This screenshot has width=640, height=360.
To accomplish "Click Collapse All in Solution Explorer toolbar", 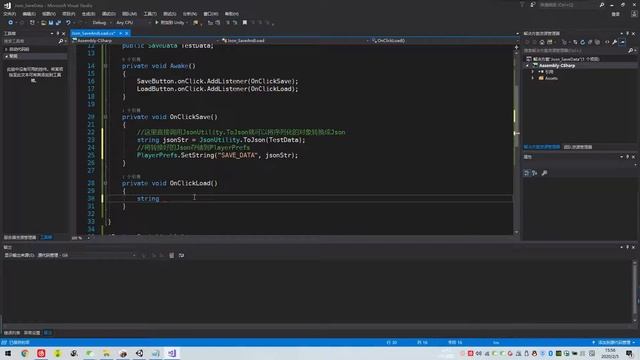I will tap(590, 42).
